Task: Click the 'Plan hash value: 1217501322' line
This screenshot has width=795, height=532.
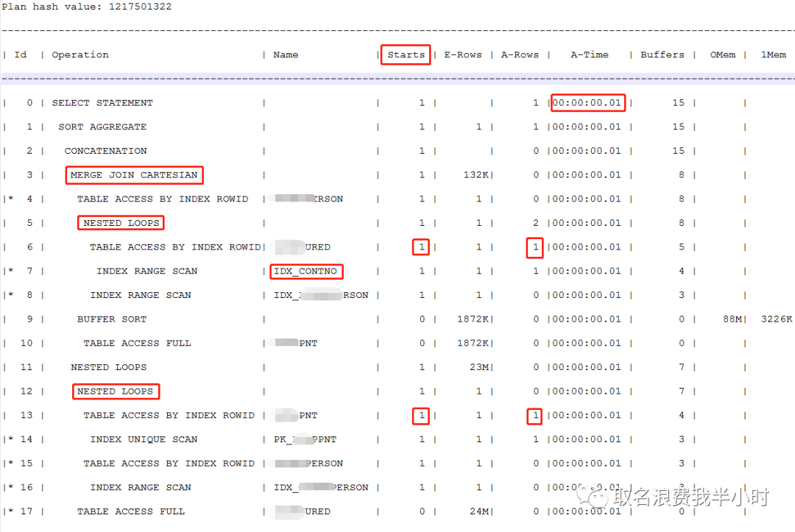Action: (87, 7)
